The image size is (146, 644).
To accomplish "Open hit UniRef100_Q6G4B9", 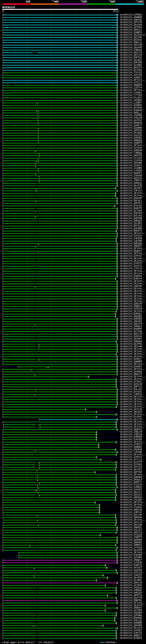I will pyautogui.click(x=131, y=625).
